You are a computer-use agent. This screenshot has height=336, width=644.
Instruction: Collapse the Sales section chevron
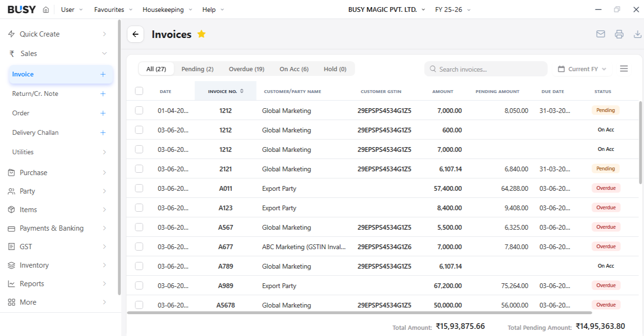[x=104, y=54]
